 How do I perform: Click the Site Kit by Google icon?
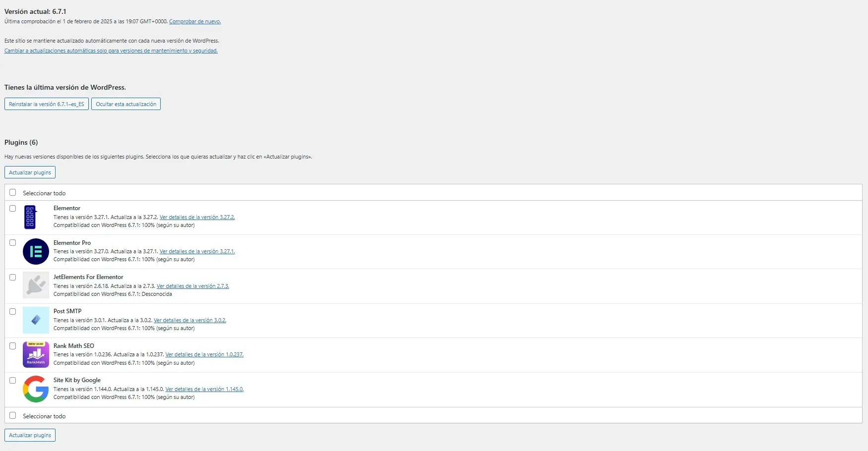point(36,389)
